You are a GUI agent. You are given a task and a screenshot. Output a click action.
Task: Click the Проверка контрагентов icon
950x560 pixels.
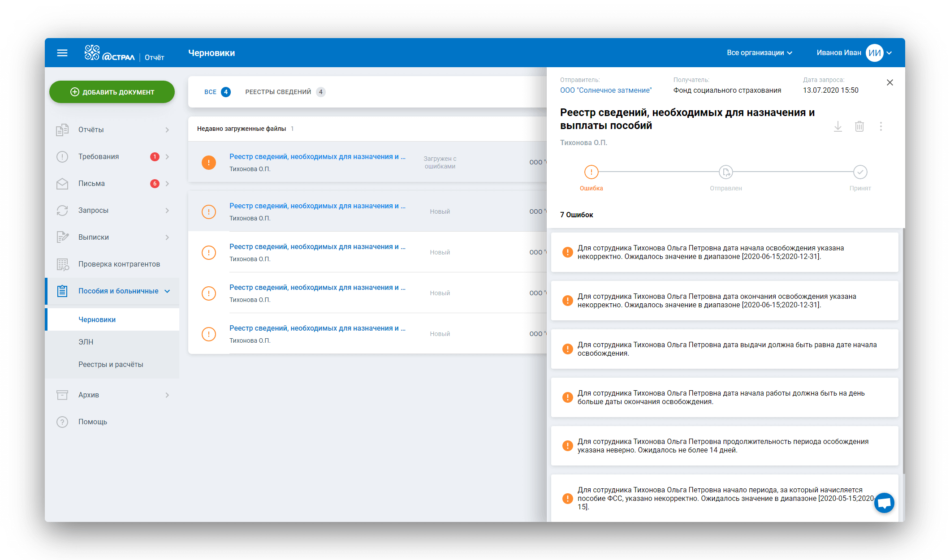click(x=62, y=264)
